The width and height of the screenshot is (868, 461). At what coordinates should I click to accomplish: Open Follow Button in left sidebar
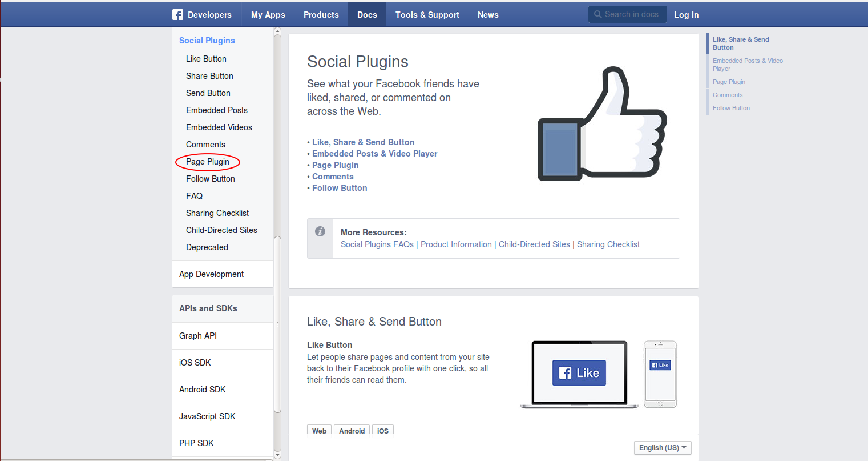coord(211,179)
